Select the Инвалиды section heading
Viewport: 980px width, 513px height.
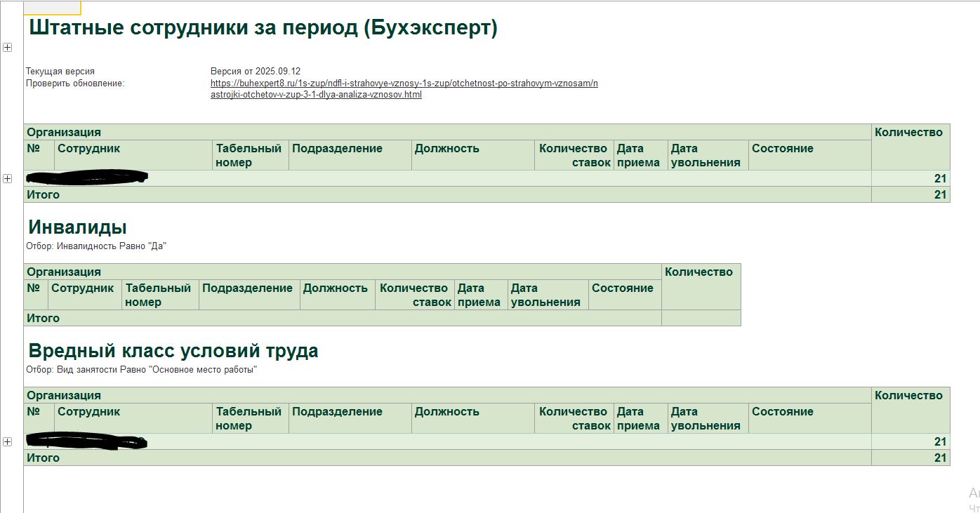tap(78, 227)
